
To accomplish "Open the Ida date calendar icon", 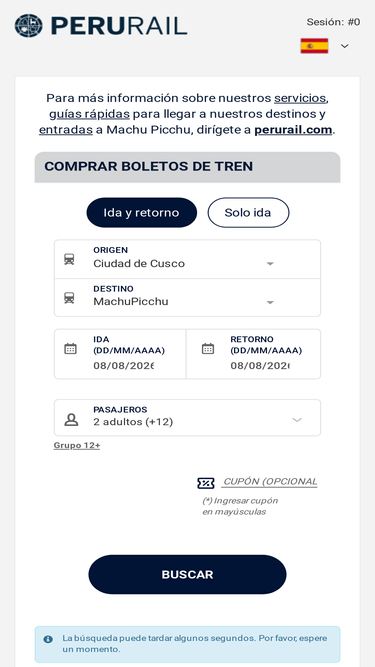I will pos(70,349).
